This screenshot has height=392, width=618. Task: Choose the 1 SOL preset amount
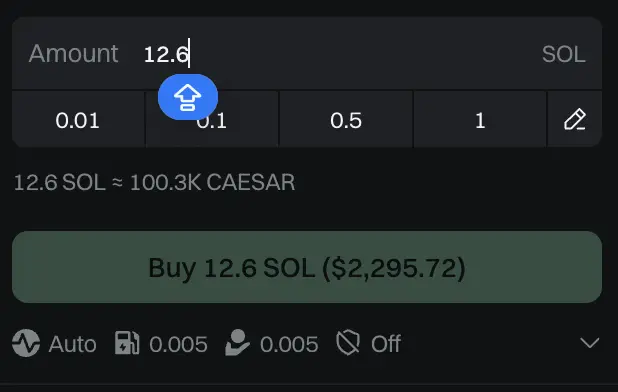pyautogui.click(x=480, y=119)
